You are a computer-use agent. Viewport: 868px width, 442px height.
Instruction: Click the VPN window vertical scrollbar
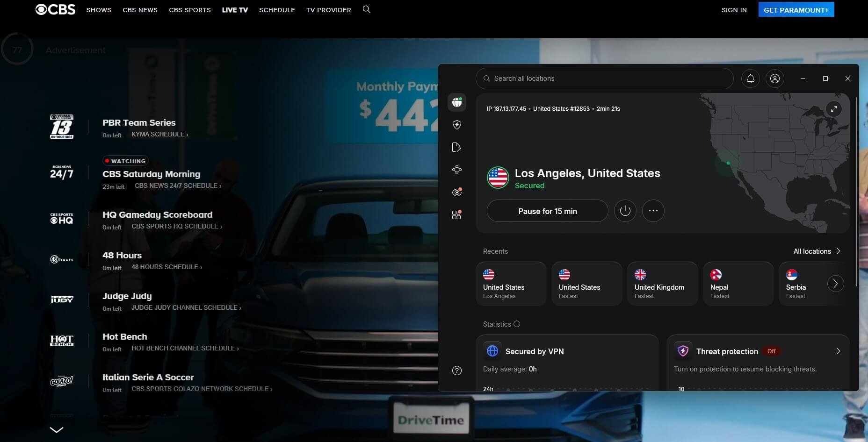(x=857, y=192)
